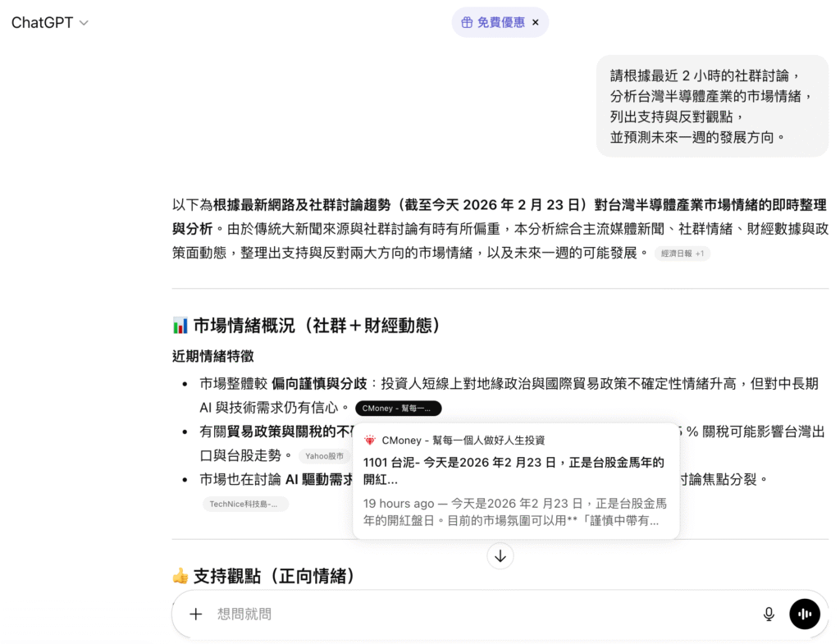This screenshot has height=644, width=840.
Task: Expand the CMoney citation chip preview
Action: [398, 408]
